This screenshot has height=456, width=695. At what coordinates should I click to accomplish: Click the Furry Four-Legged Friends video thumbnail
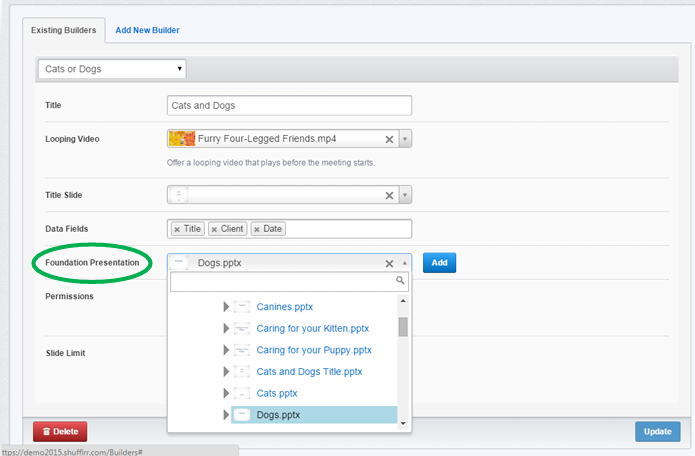(x=182, y=139)
